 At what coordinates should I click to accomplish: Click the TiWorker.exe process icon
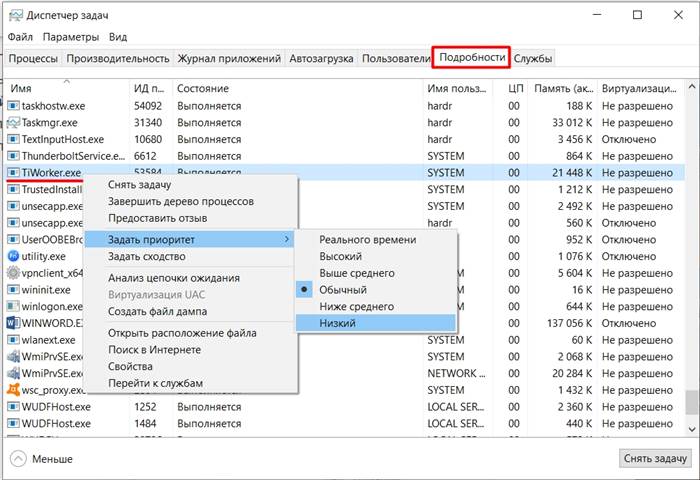tap(13, 172)
